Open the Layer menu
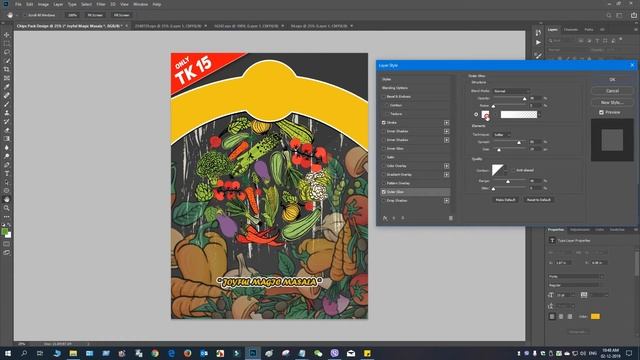 (x=58, y=4)
